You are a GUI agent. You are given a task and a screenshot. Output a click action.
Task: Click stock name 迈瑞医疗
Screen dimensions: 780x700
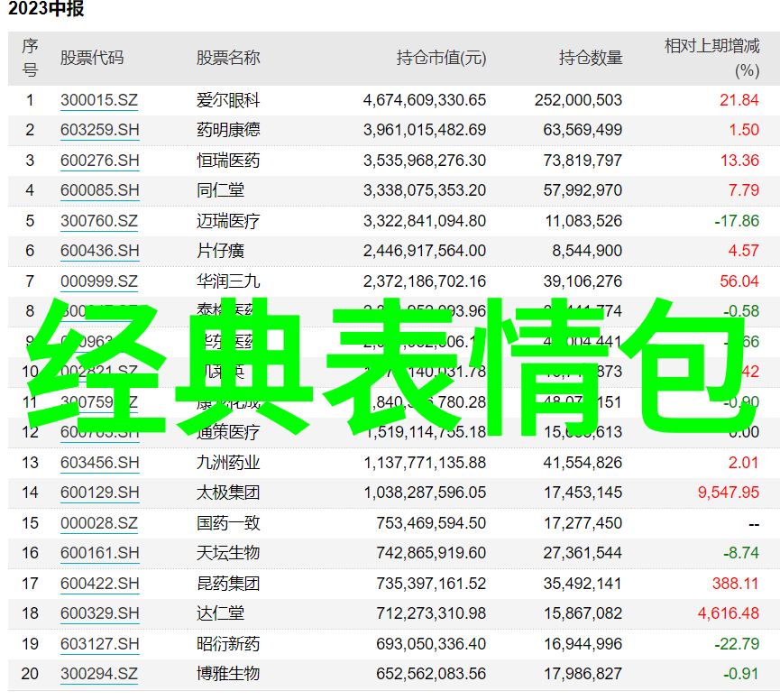tap(228, 221)
